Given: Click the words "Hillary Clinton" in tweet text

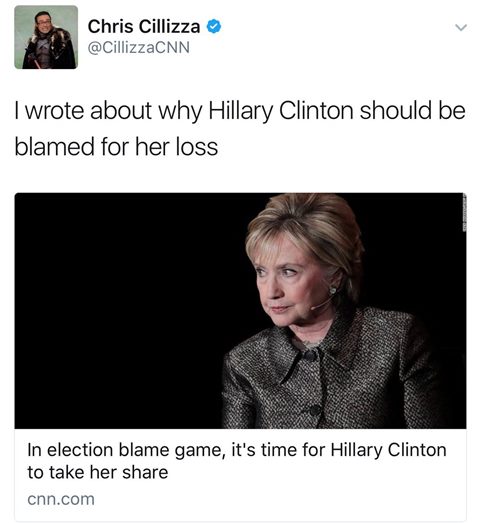Looking at the screenshot, I should coord(281,111).
